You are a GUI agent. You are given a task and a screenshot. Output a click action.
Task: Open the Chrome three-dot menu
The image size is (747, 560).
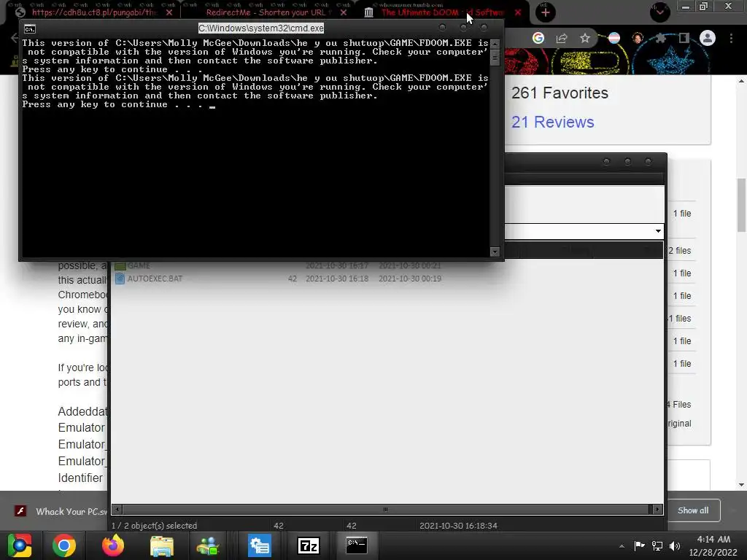(x=731, y=38)
